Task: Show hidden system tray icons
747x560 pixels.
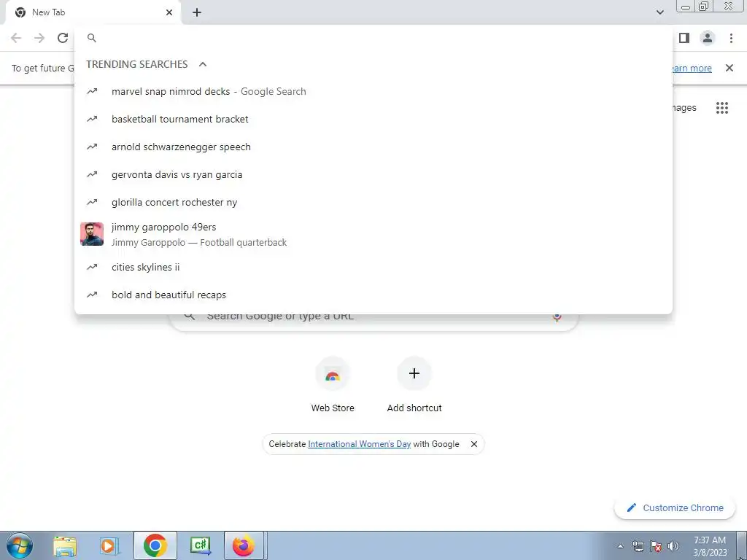Action: click(x=620, y=546)
